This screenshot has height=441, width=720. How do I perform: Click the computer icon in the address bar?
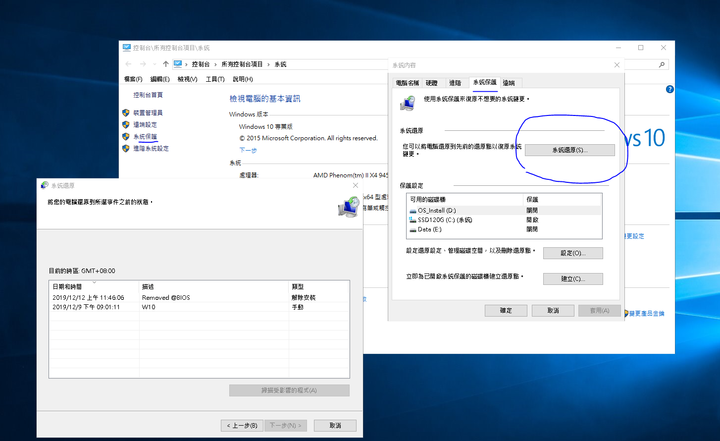coord(178,64)
